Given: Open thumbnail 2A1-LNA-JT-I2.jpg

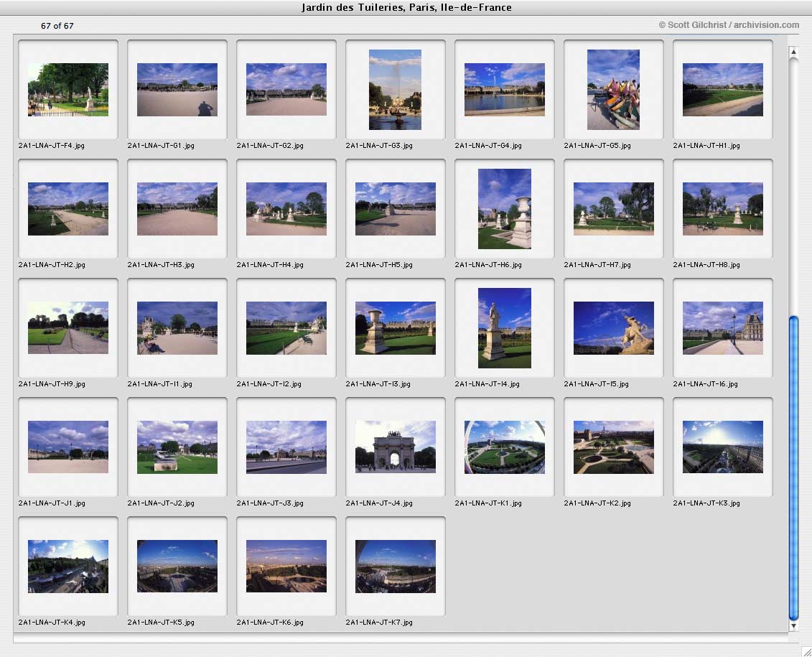Looking at the screenshot, I should click(x=286, y=327).
